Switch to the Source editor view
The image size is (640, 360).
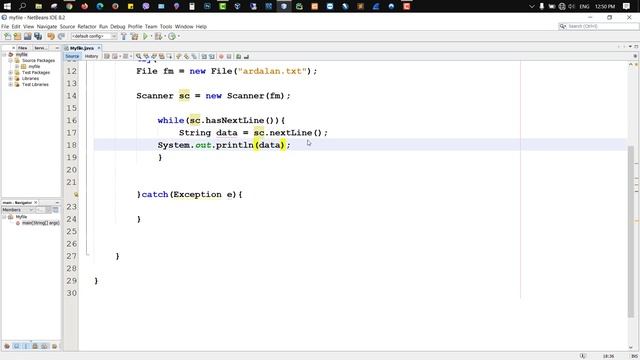click(x=72, y=56)
